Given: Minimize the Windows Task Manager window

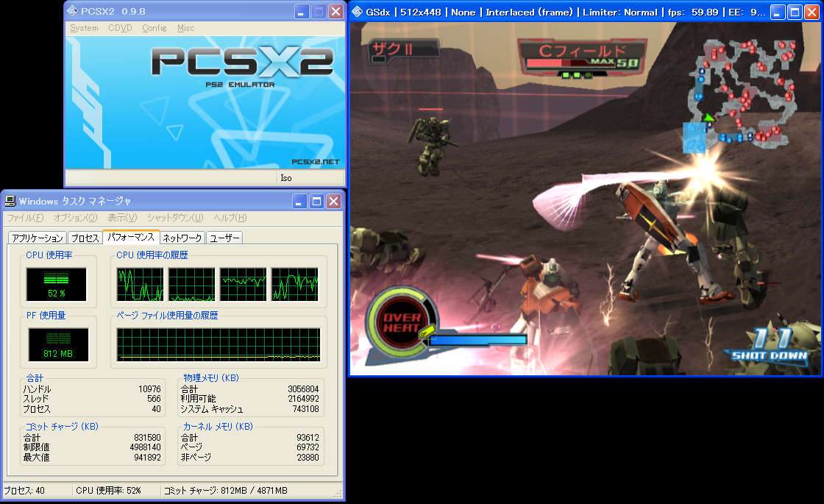Looking at the screenshot, I should 299,202.
